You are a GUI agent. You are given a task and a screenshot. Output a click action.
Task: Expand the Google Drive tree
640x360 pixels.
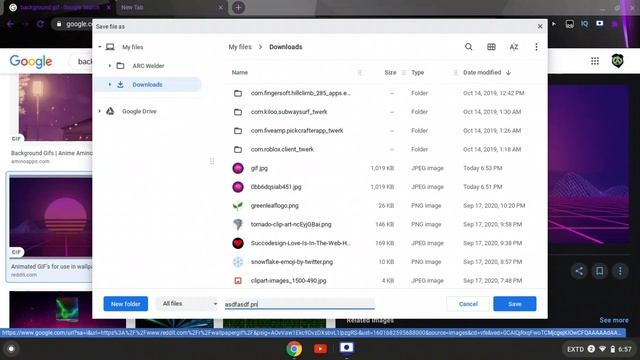tap(100, 111)
